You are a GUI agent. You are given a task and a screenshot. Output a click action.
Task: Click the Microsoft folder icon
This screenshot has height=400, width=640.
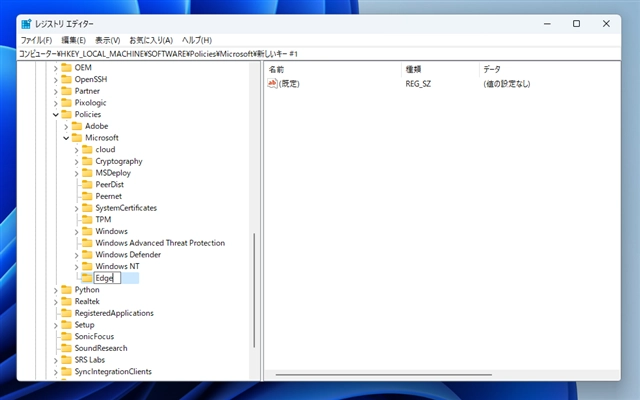click(x=77, y=138)
